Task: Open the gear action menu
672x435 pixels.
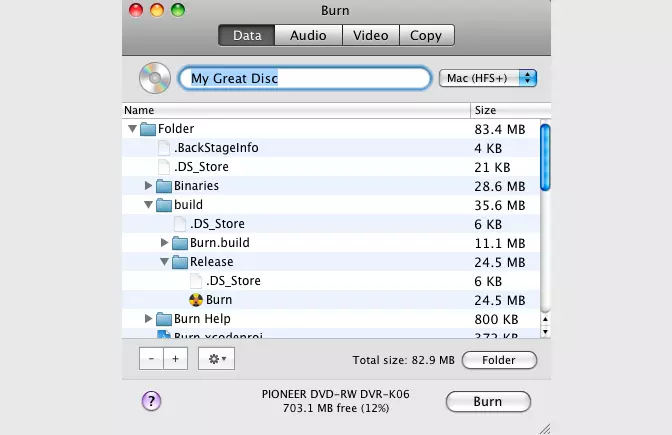Action: click(x=216, y=359)
